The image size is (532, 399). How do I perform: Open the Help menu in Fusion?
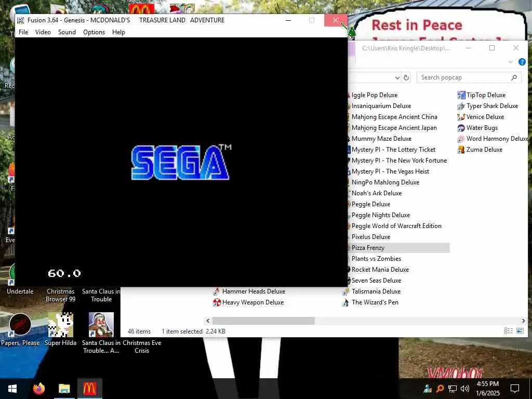119,32
